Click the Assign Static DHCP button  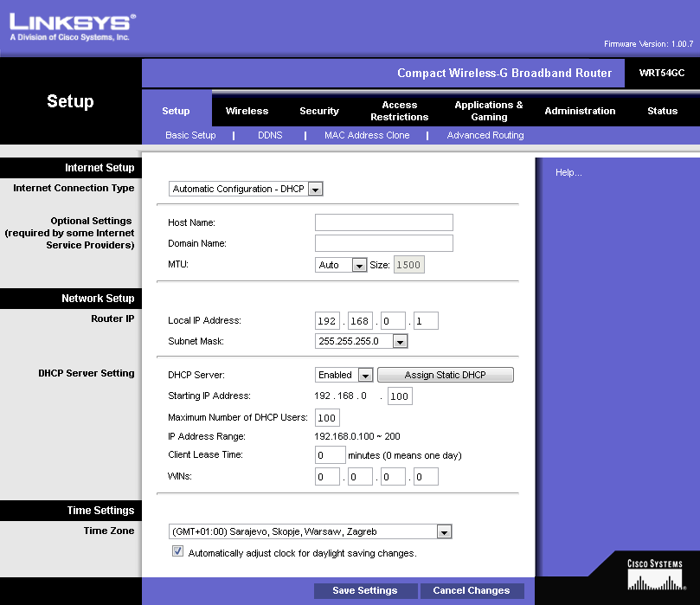click(445, 374)
